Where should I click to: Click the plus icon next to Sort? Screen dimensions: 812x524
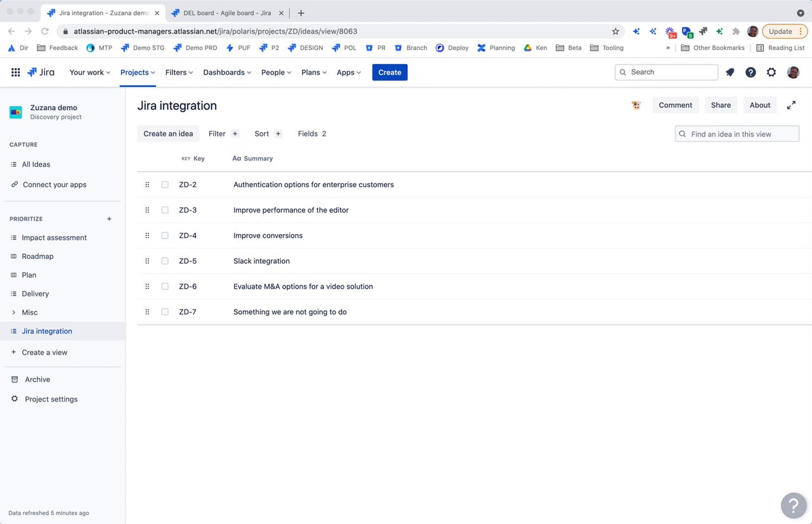coord(278,134)
